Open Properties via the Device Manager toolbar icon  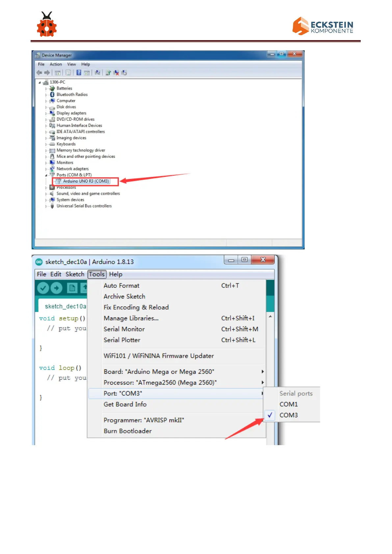pyautogui.click(x=68, y=73)
